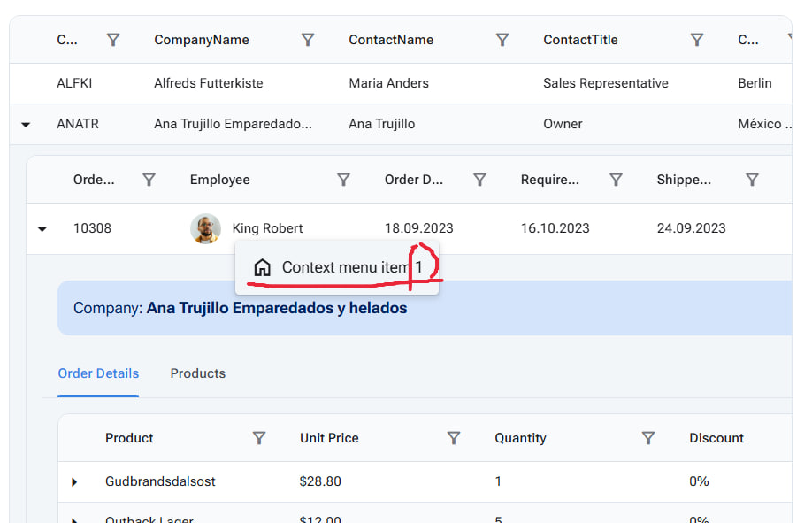The height and width of the screenshot is (523, 812).
Task: Expand the Gudbrandsdalsost product row
Action: [74, 482]
